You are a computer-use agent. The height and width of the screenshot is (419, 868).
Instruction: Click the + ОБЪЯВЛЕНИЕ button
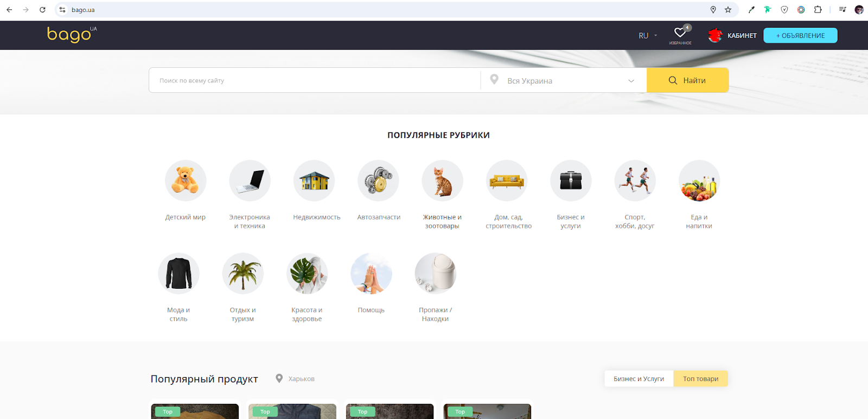800,35
